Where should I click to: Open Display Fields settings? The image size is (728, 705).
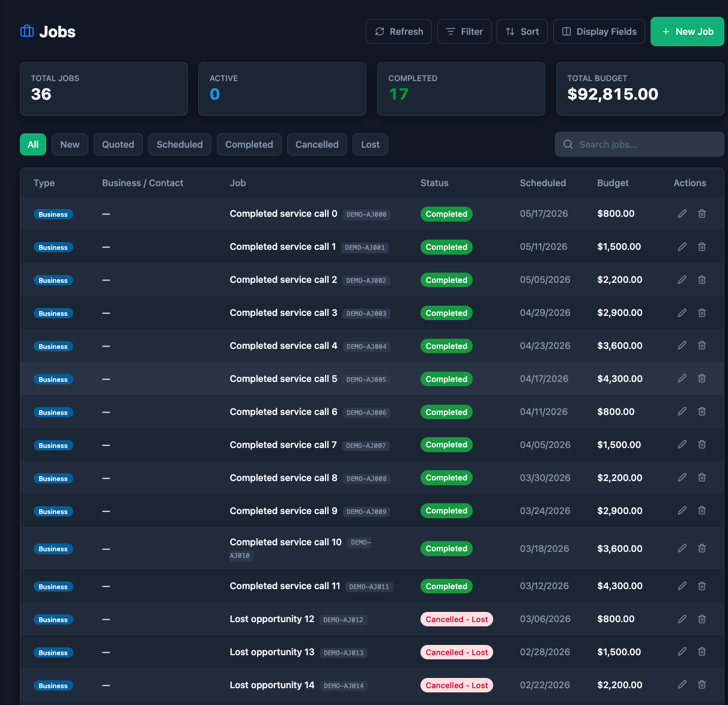(x=599, y=31)
